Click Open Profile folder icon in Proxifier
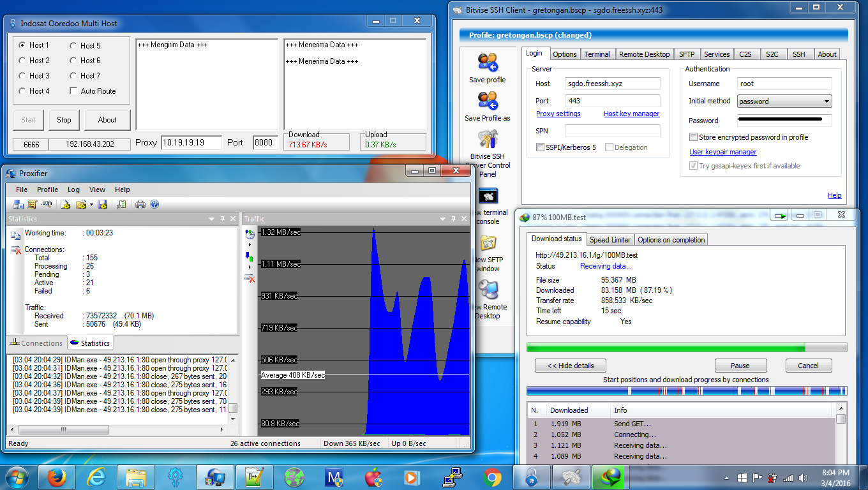This screenshot has width=868, height=490. pyautogui.click(x=81, y=205)
